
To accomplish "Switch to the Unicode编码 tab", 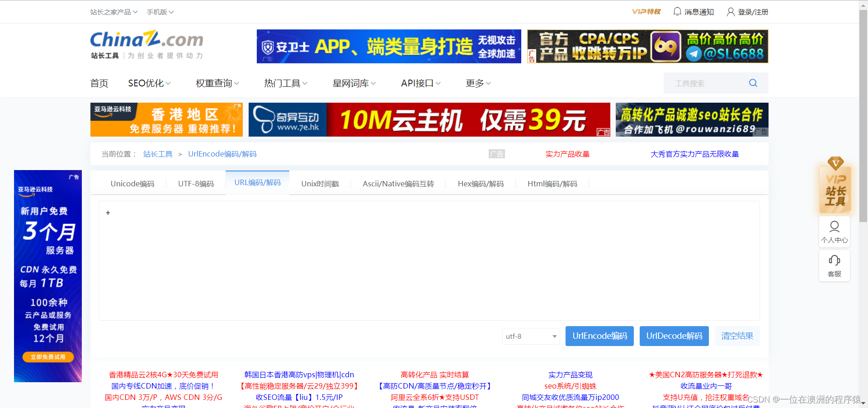I will [x=132, y=184].
